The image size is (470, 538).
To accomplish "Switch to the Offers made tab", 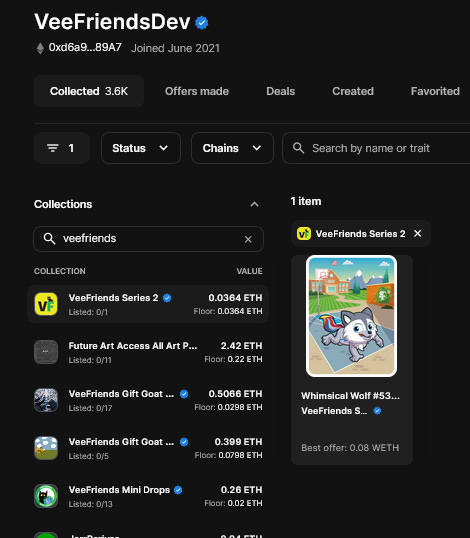I will 197,91.
